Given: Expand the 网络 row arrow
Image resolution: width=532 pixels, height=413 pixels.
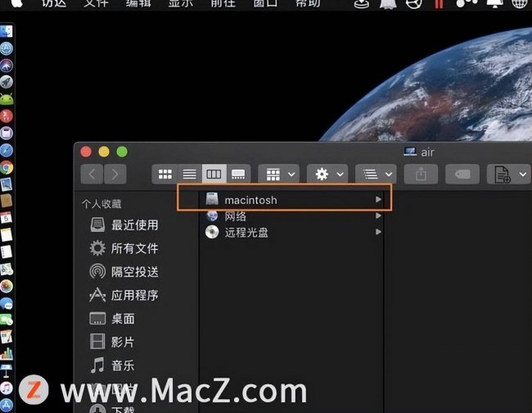Looking at the screenshot, I should tap(378, 216).
